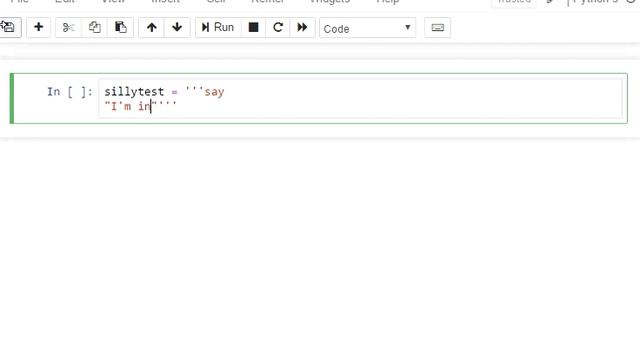This screenshot has height=360, width=640.
Task: Insert a new cell below with plus
Action: pos(38,27)
